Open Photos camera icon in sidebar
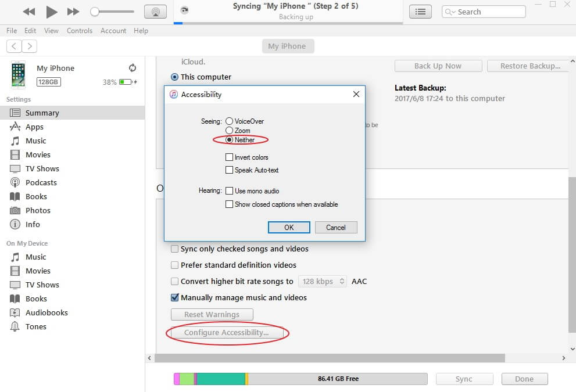576x392 pixels. coord(15,210)
